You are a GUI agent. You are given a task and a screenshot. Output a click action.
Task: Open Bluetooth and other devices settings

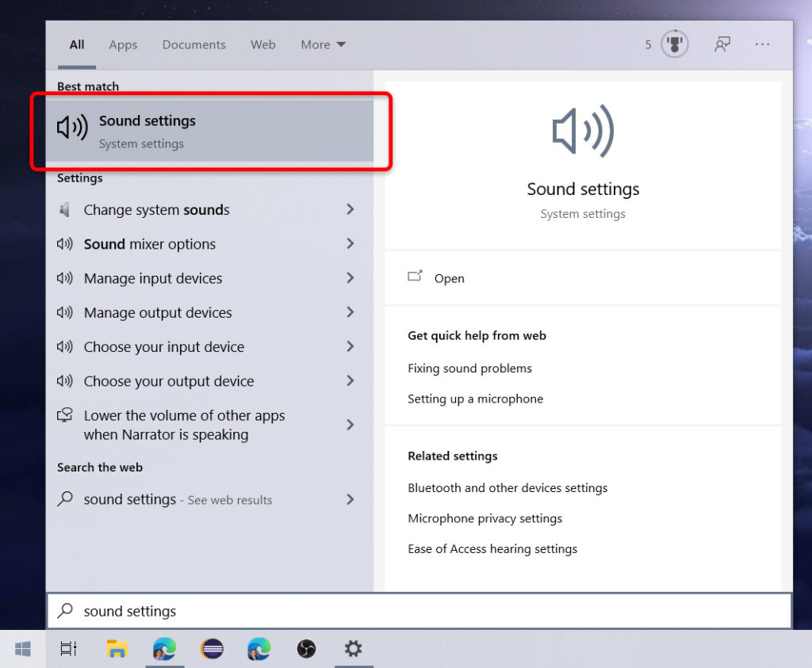[507, 487]
